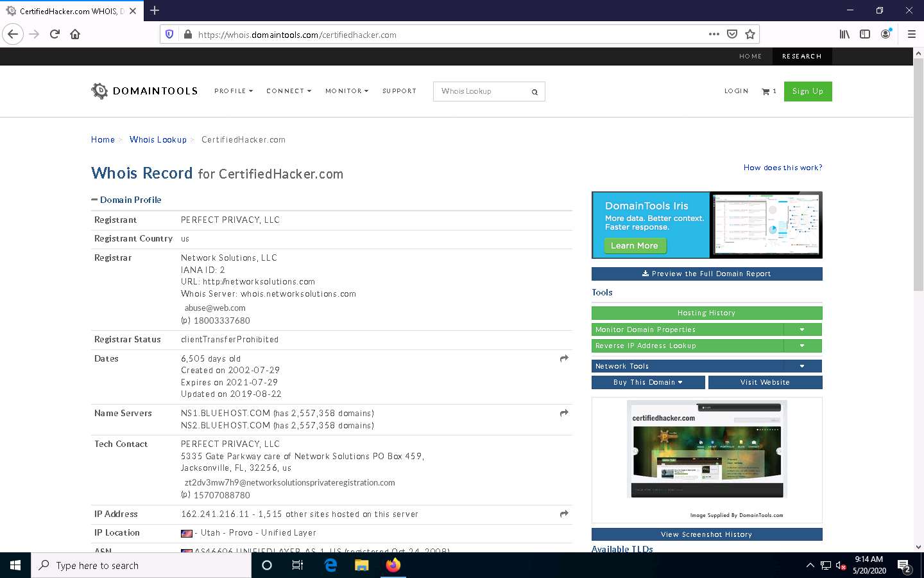Click the LOGIN link
Image resolution: width=924 pixels, height=578 pixels.
click(736, 91)
